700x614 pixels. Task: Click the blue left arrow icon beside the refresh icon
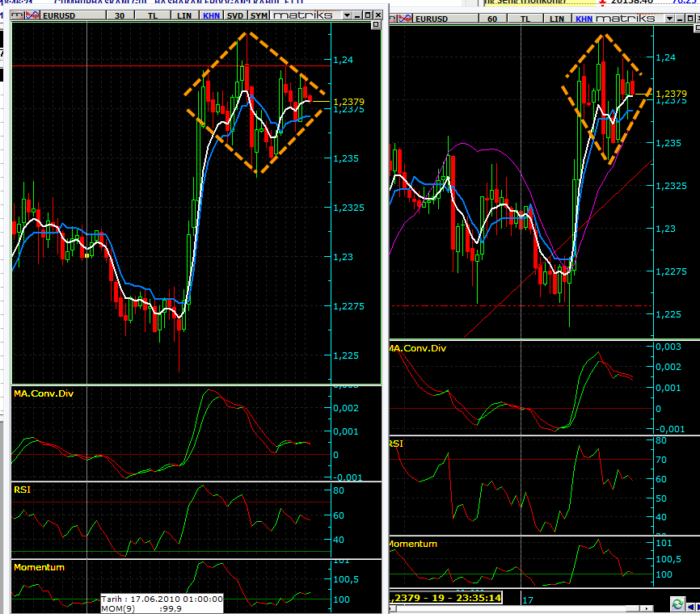(690, 607)
